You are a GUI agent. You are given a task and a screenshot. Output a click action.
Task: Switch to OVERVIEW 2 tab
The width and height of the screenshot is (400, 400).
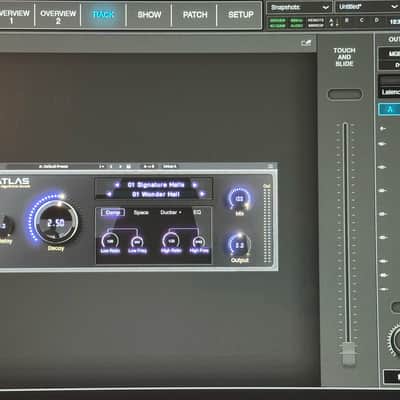(x=58, y=16)
